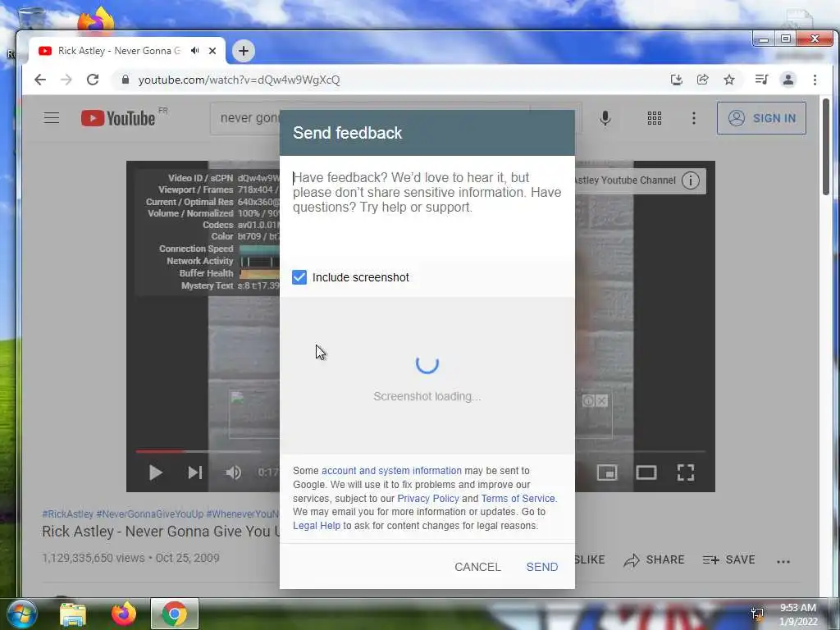Click the SIGN IN button
Viewport: 840px width, 630px height.
pyautogui.click(x=761, y=118)
